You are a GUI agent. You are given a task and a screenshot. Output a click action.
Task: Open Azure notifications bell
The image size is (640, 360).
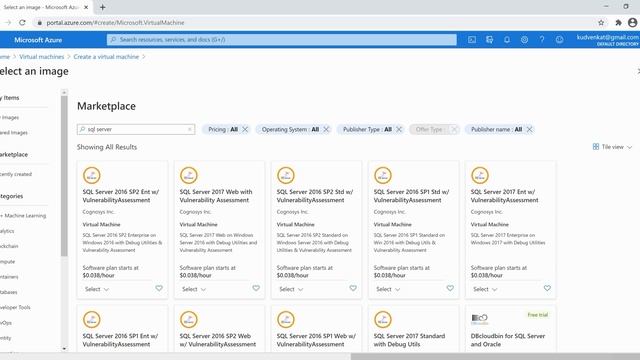point(507,40)
